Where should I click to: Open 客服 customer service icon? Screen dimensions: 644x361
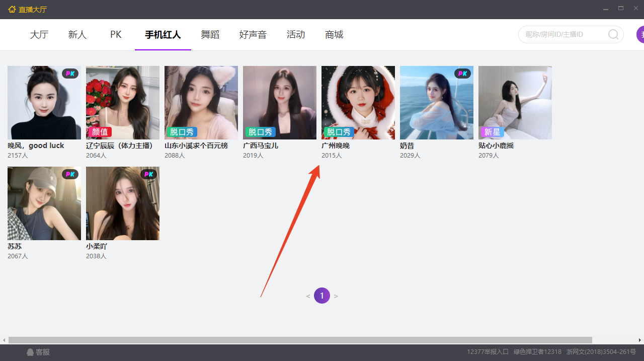(30, 352)
